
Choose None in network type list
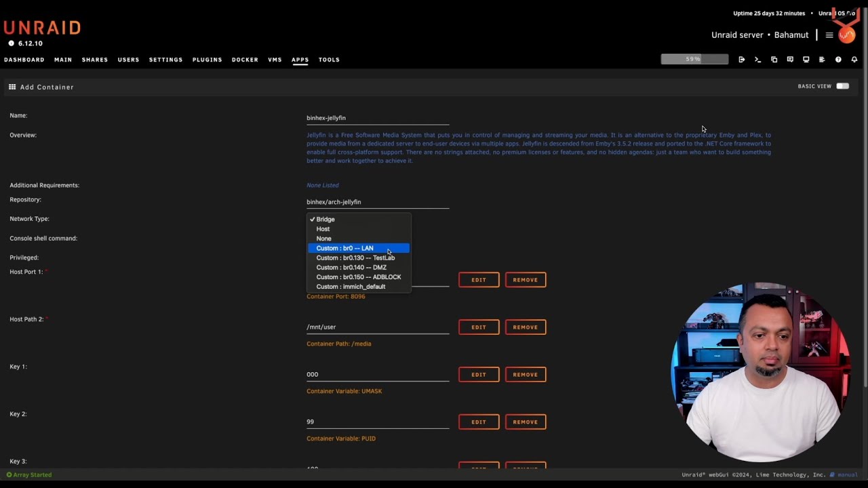coord(359,239)
